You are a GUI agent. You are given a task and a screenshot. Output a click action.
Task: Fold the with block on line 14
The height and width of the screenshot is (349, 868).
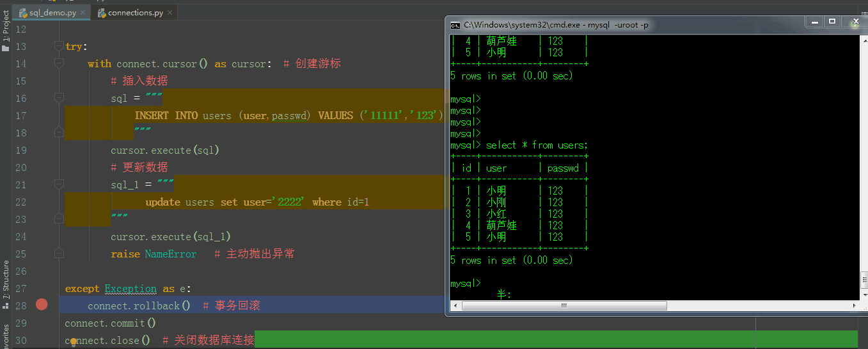click(x=59, y=63)
